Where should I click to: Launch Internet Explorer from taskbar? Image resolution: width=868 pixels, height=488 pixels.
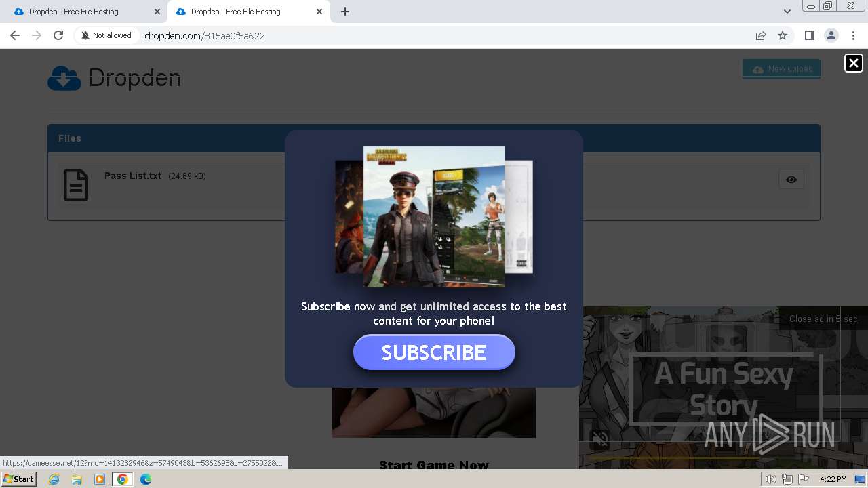coord(54,479)
